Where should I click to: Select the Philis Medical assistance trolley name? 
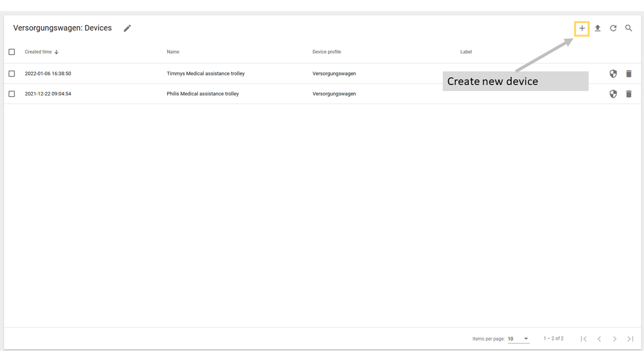pyautogui.click(x=203, y=94)
